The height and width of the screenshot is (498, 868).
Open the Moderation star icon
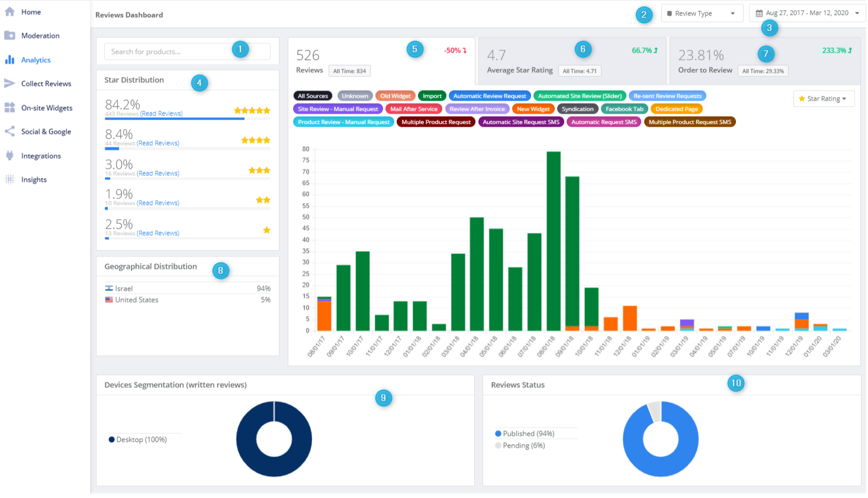pyautogui.click(x=9, y=36)
